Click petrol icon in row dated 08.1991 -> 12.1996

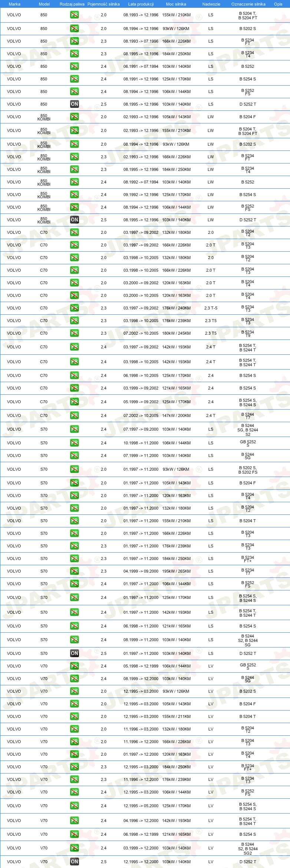(75, 79)
